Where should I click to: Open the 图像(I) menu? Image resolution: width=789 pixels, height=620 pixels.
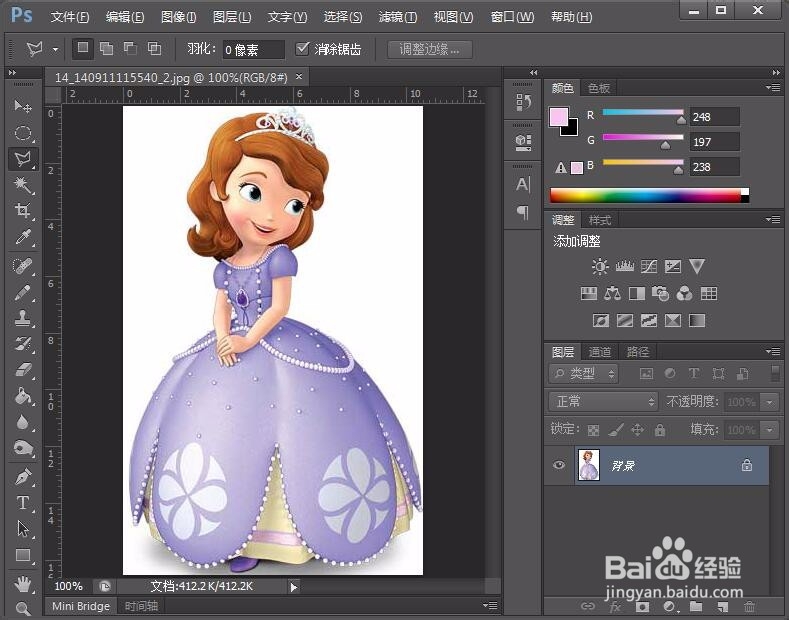coord(179,17)
